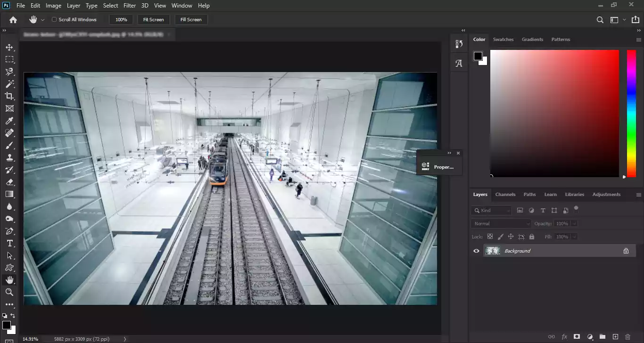Create a new layer with plus icon
This screenshot has height=343, width=644.
point(615,336)
